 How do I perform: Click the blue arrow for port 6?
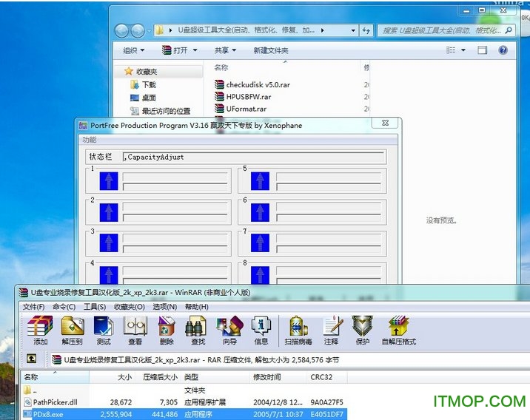click(x=260, y=212)
